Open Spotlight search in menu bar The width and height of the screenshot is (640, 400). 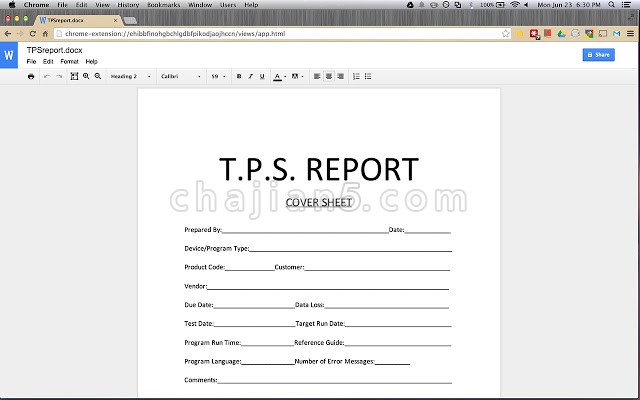pyautogui.click(x=611, y=5)
